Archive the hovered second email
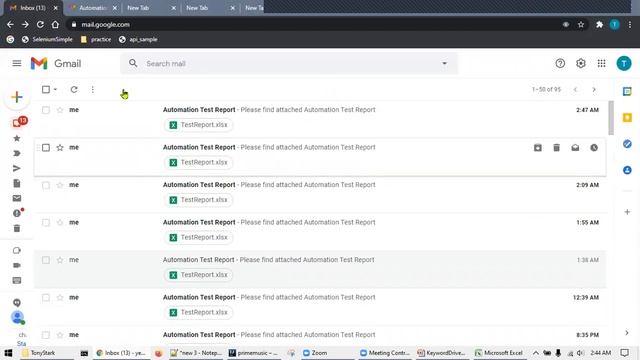Screen dimensions: 640x360 tap(538, 148)
